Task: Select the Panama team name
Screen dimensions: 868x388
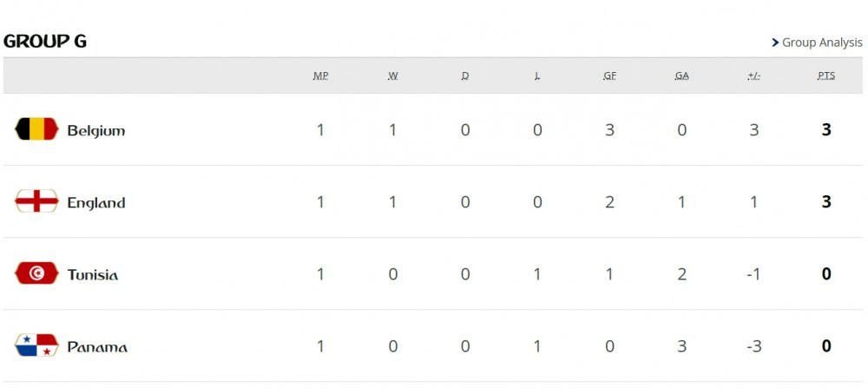Action: [x=97, y=346]
